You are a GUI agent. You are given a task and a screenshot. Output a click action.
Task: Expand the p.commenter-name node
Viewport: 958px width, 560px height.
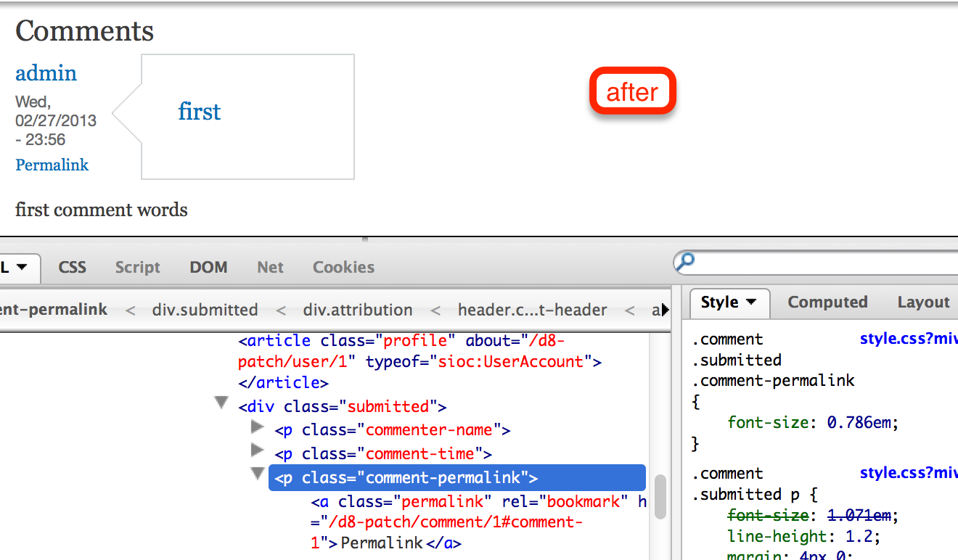tap(258, 427)
